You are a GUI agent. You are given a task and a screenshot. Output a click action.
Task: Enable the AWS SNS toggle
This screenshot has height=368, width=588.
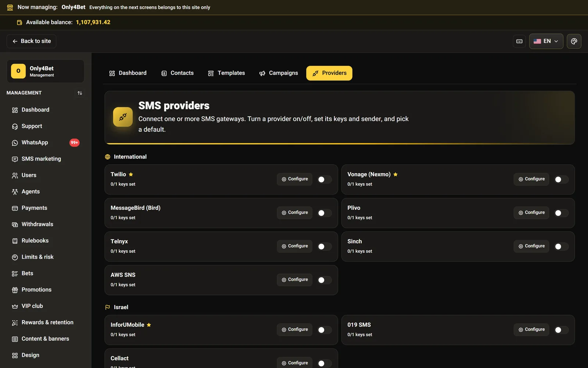(x=324, y=280)
